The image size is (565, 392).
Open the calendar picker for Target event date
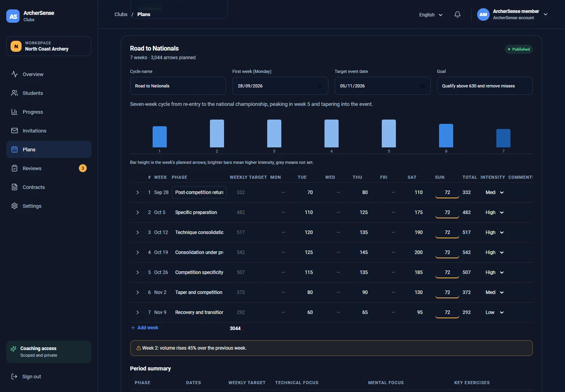coord(423,86)
